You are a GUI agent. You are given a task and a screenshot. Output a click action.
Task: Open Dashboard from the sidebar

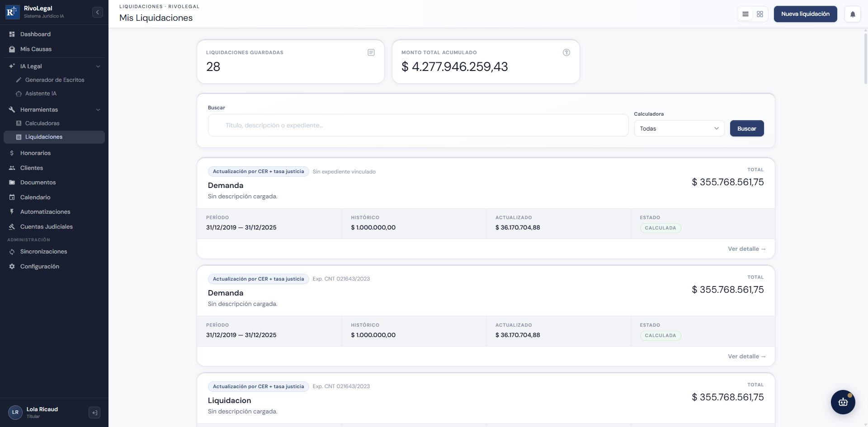(x=54, y=34)
